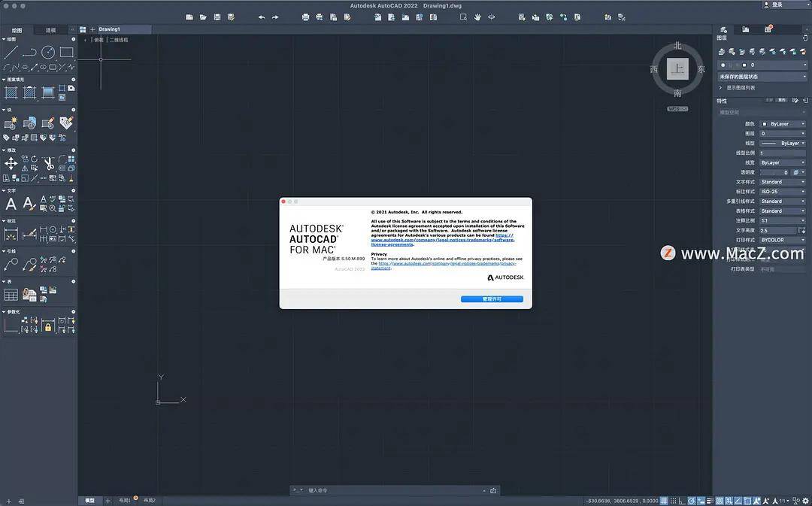Select the Move tool
The image size is (812, 506).
11,164
